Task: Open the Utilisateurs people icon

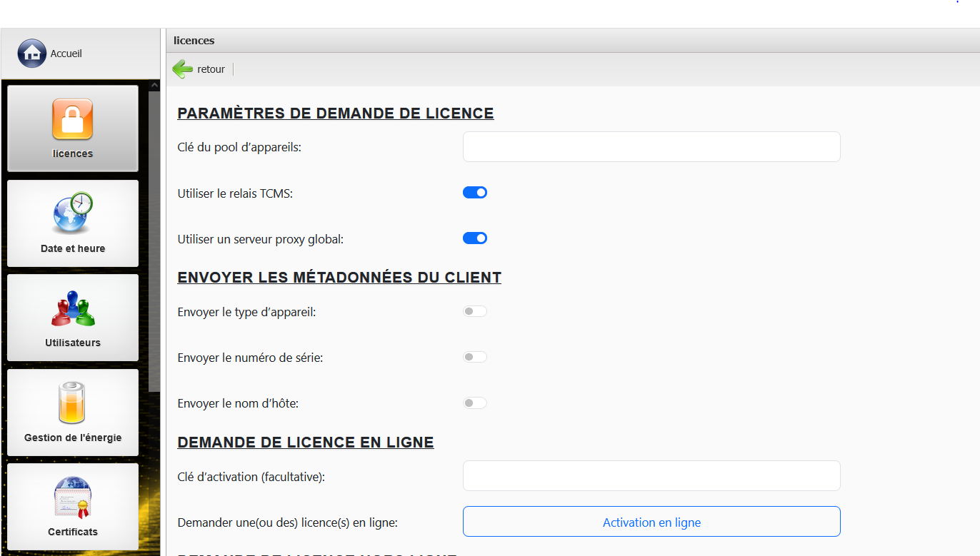Action: (72, 308)
